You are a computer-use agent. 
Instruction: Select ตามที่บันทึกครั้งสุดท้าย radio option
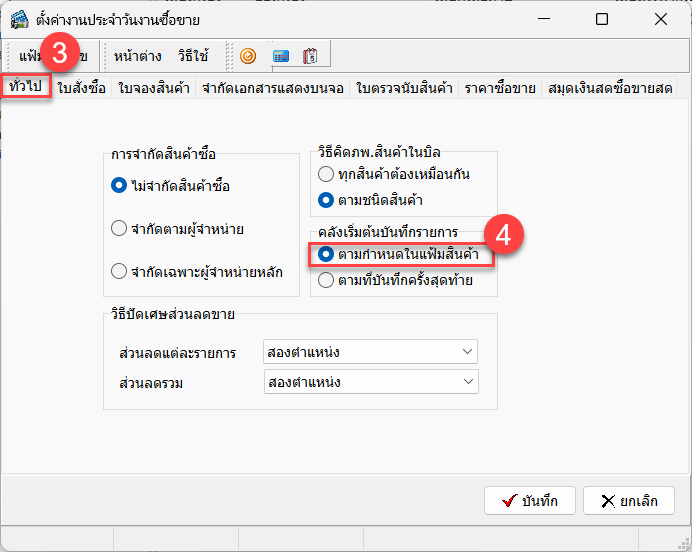[325, 281]
